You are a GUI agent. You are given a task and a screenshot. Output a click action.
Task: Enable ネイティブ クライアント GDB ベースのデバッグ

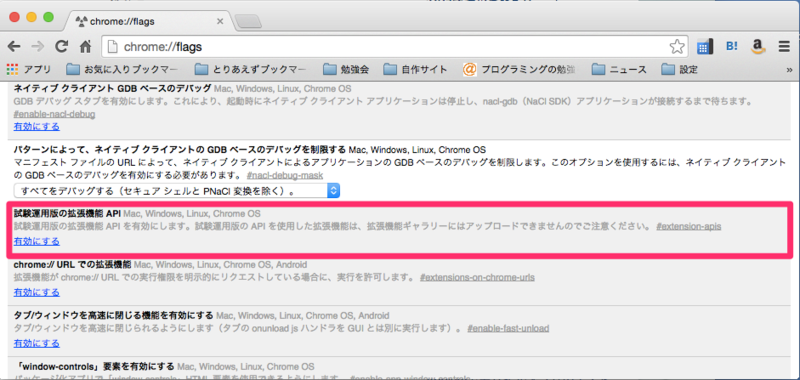(x=37, y=126)
